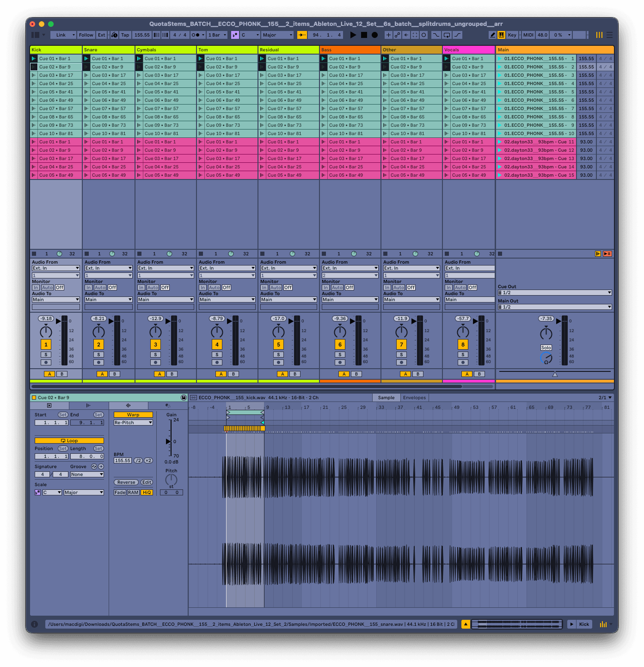Viewport: 644px width, 667px height.
Task: Adjust the Main track cue volume knob
Action: point(546,358)
